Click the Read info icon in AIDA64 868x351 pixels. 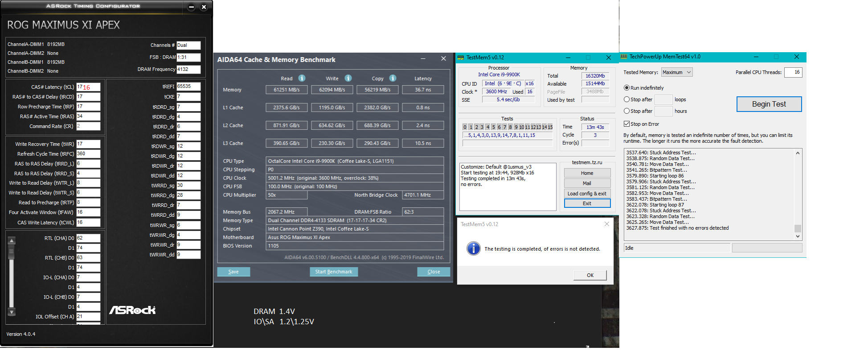[x=302, y=78]
